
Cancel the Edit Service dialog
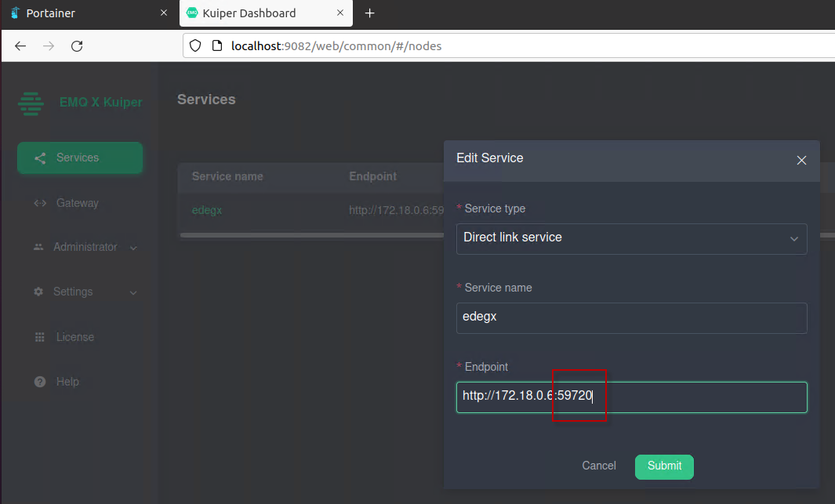(x=598, y=466)
